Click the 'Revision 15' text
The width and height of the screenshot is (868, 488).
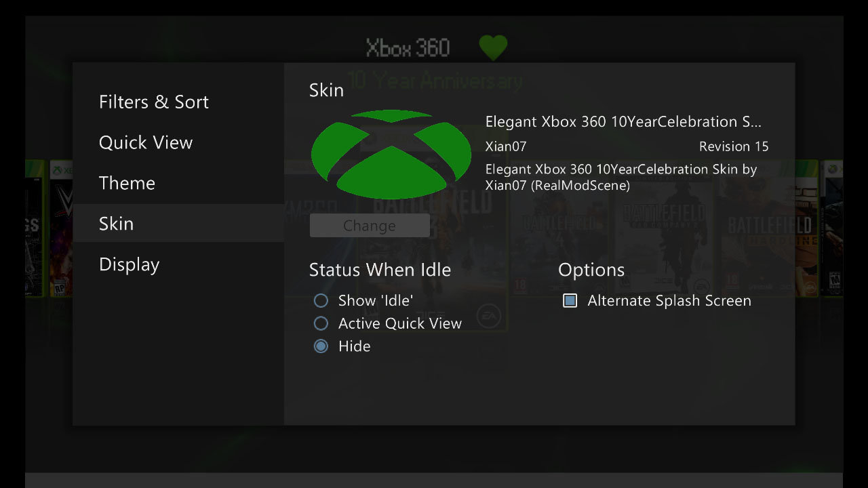tap(734, 146)
